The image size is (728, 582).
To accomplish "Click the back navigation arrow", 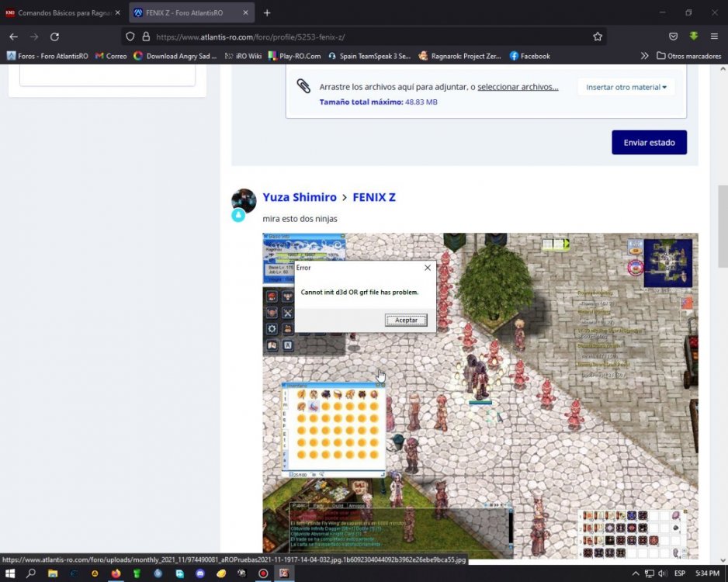I will [x=12, y=36].
